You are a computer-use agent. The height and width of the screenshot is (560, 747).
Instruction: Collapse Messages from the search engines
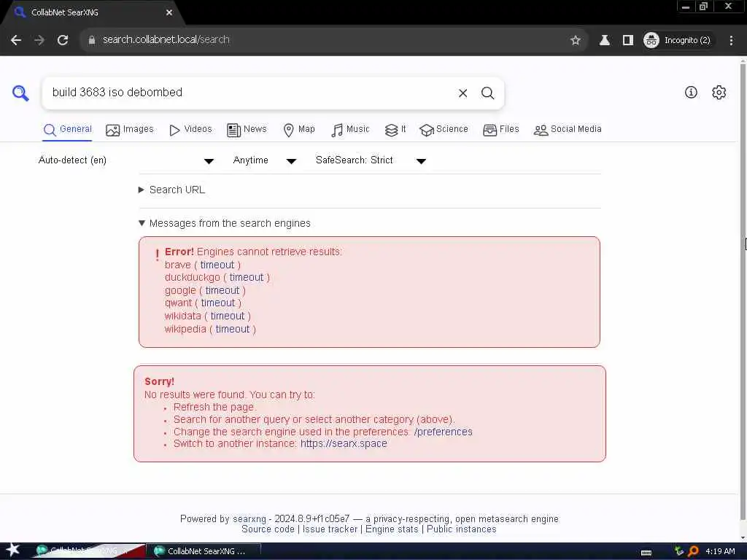225,223
